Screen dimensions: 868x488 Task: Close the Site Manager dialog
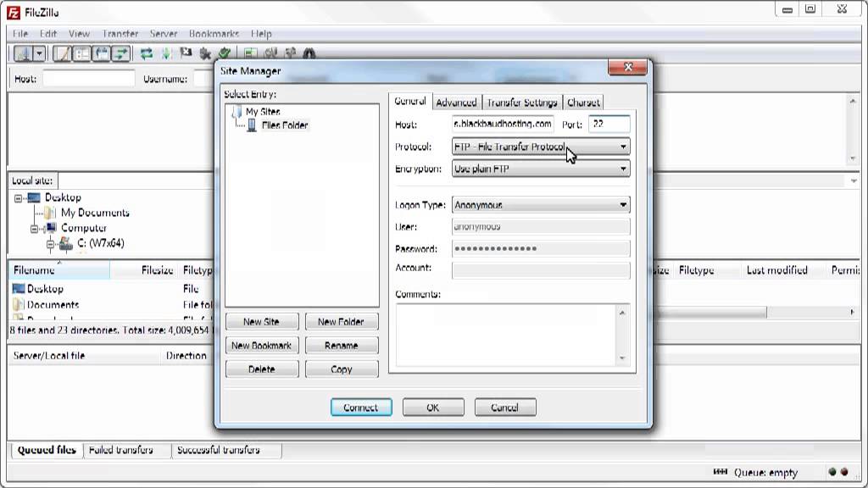tap(627, 67)
